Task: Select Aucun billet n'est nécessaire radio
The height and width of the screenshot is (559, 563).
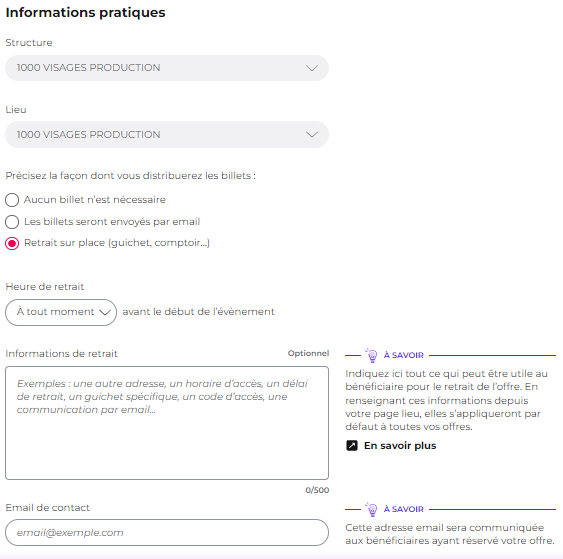Action: (12, 200)
